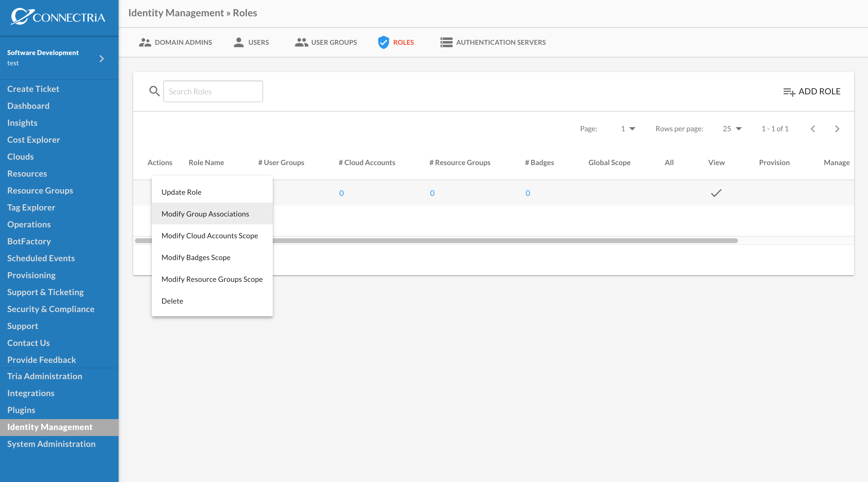Click the ADD ROLE button
868x482 pixels.
pyautogui.click(x=812, y=92)
